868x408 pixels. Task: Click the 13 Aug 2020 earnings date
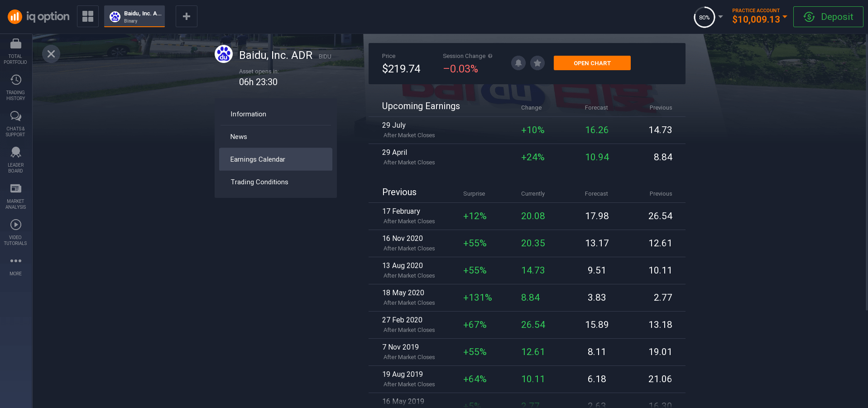(x=403, y=265)
